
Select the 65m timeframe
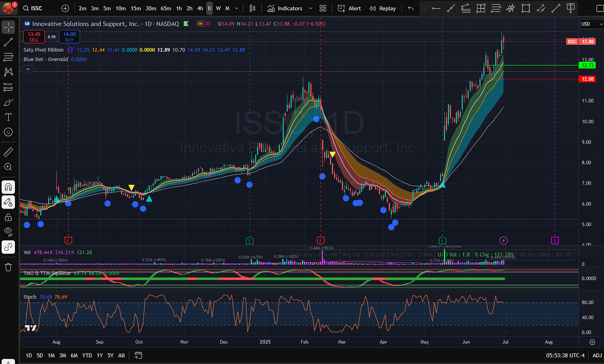click(166, 8)
